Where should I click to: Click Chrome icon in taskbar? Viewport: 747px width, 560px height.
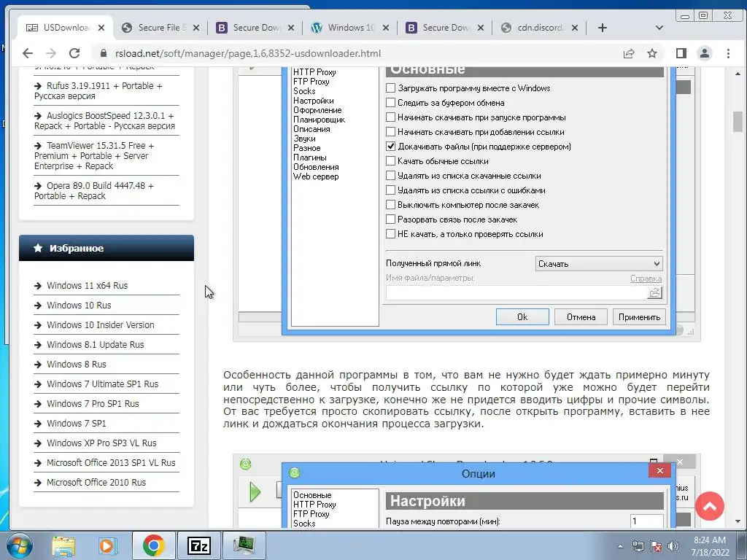pyautogui.click(x=153, y=545)
